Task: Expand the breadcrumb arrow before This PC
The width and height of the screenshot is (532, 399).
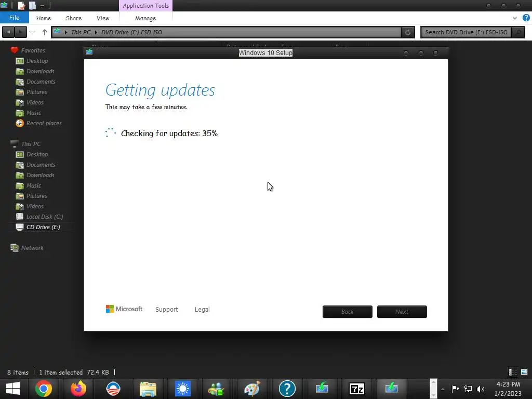Action: coord(65,32)
